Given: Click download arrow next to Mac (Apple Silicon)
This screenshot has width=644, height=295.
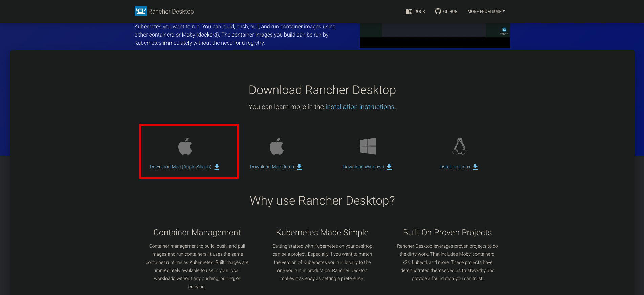Looking at the screenshot, I should [217, 167].
